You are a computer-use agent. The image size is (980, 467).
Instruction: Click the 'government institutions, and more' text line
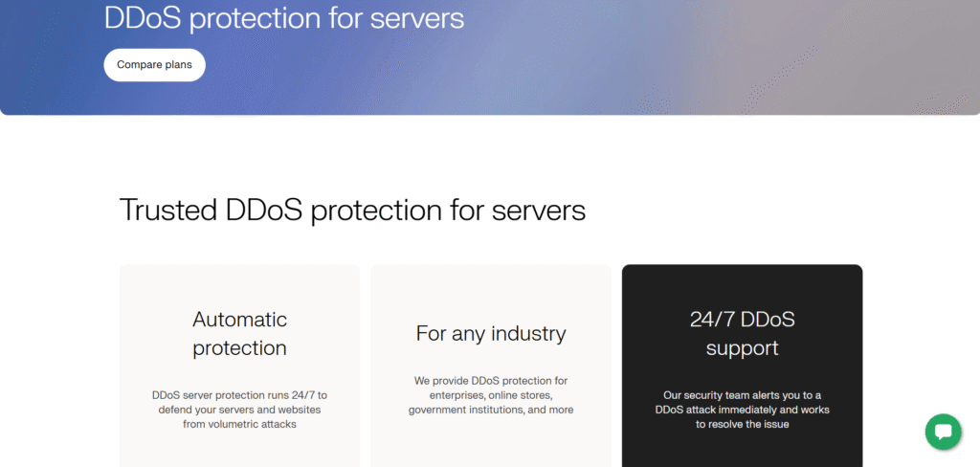(490, 410)
